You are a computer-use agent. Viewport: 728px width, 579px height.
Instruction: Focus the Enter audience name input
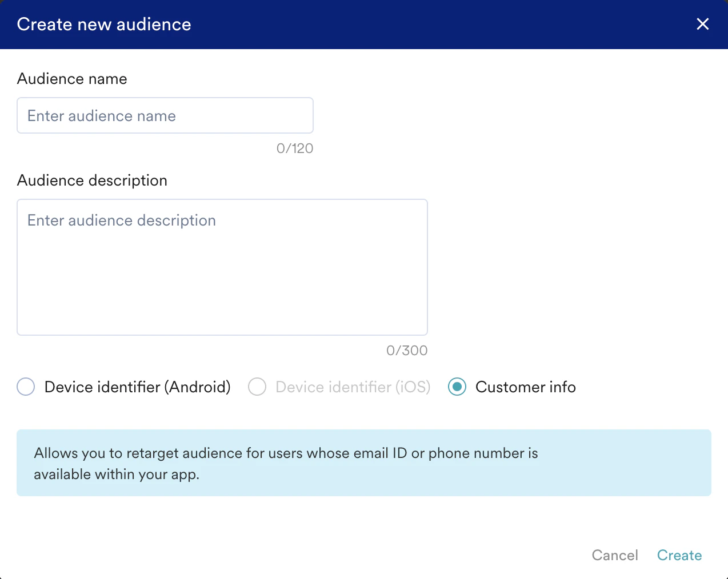coord(165,115)
